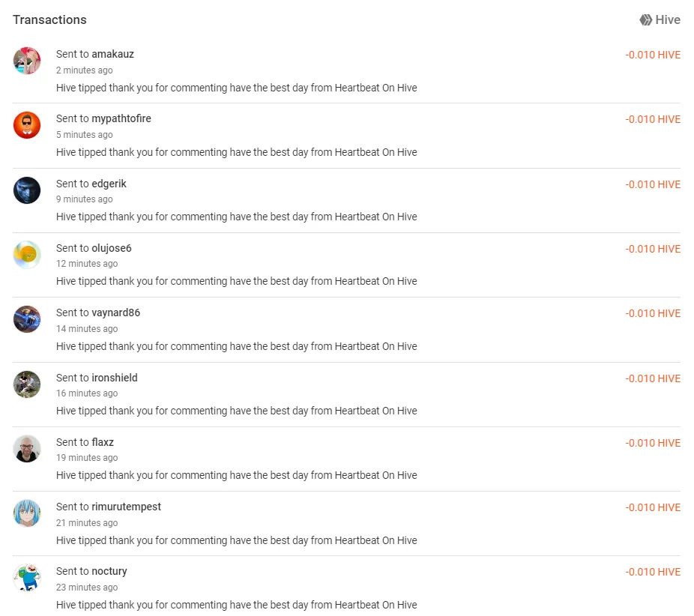Click the mypathtofire username link

pos(121,118)
